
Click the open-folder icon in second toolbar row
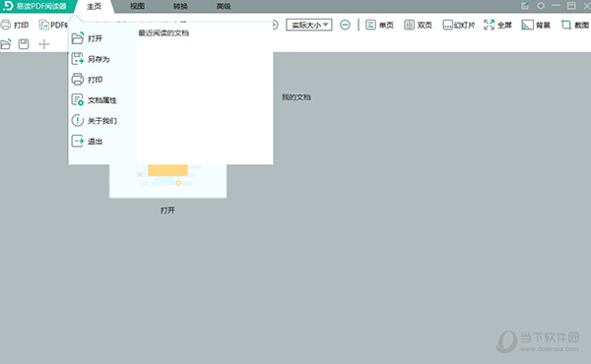[6, 44]
